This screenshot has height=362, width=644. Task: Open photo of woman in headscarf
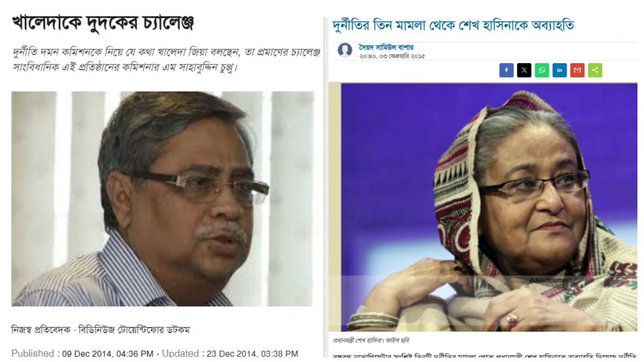(x=489, y=207)
